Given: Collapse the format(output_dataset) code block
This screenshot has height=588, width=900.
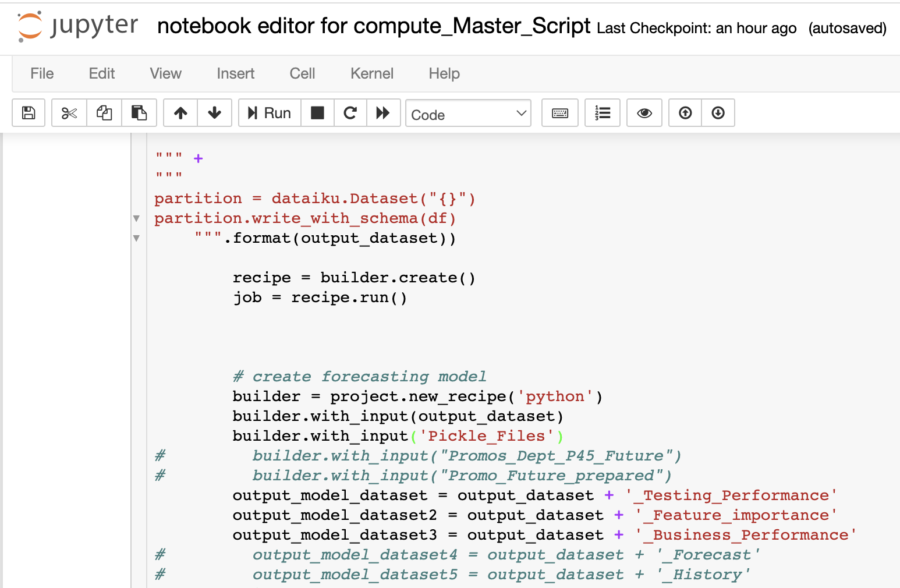Looking at the screenshot, I should coord(136,238).
